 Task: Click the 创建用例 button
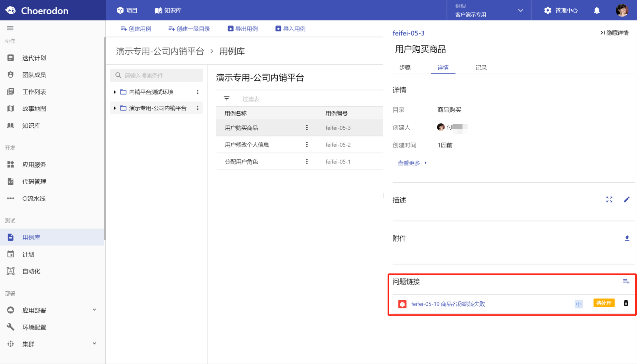coord(136,29)
